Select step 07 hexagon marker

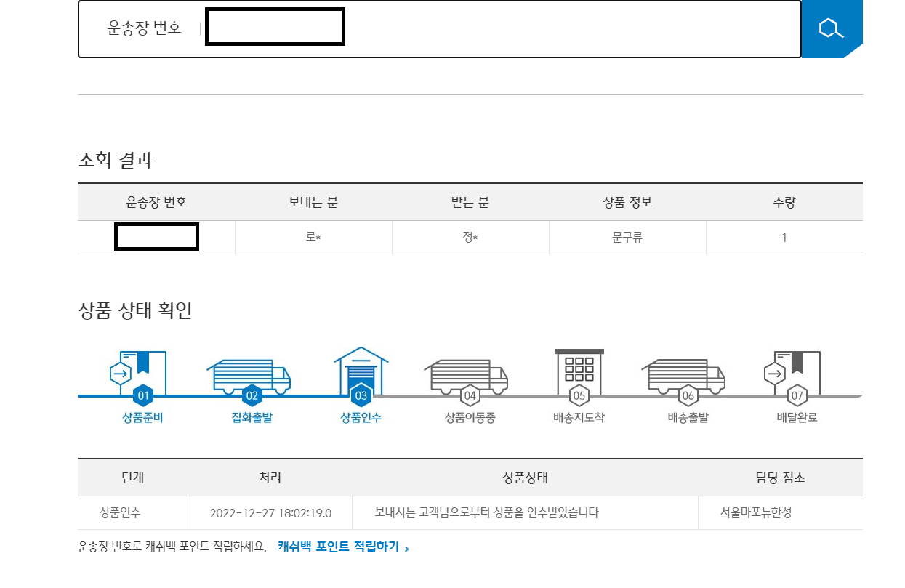point(797,396)
